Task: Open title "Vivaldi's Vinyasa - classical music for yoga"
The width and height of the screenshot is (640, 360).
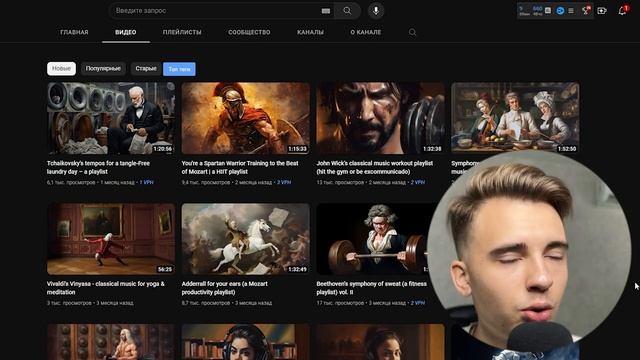Action: (106, 288)
